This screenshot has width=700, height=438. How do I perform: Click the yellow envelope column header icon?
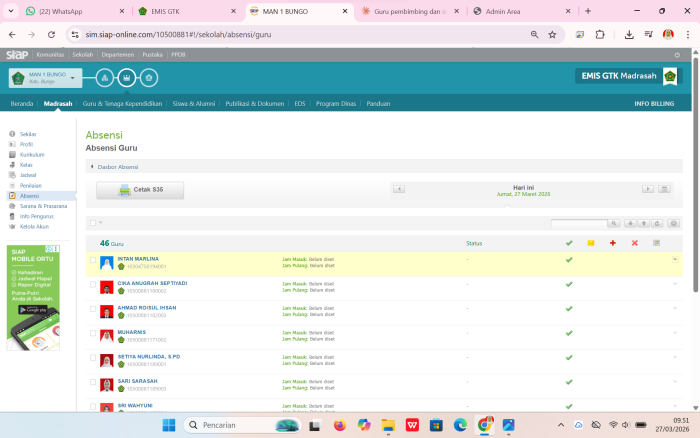pos(591,243)
